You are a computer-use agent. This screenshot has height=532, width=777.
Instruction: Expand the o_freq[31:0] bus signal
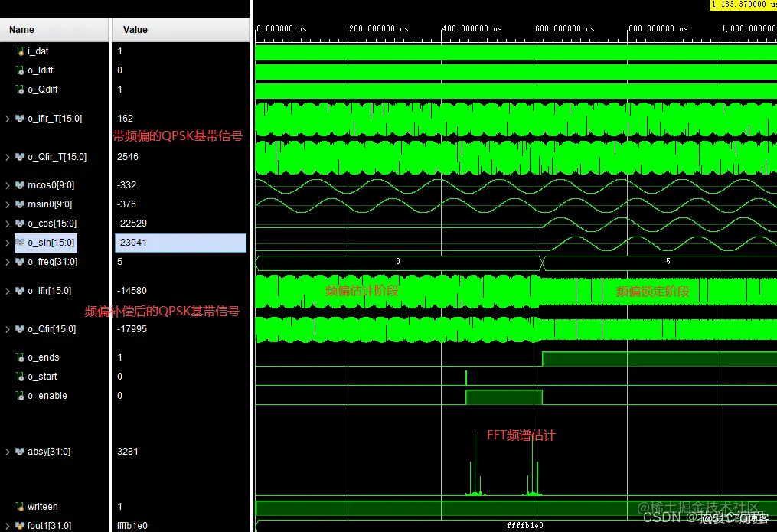pyautogui.click(x=8, y=262)
